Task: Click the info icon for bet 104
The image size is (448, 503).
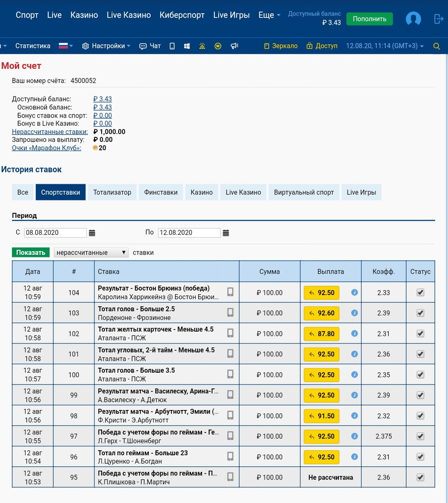Action: click(x=354, y=292)
